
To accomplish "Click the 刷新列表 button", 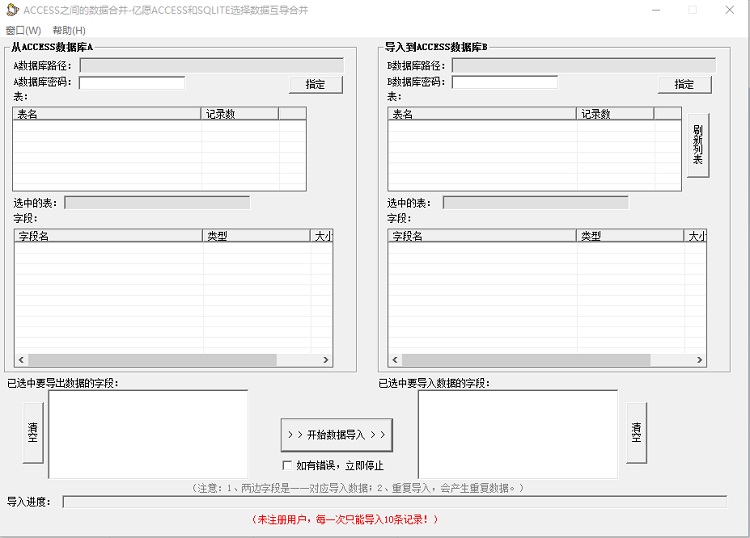I will pos(698,145).
